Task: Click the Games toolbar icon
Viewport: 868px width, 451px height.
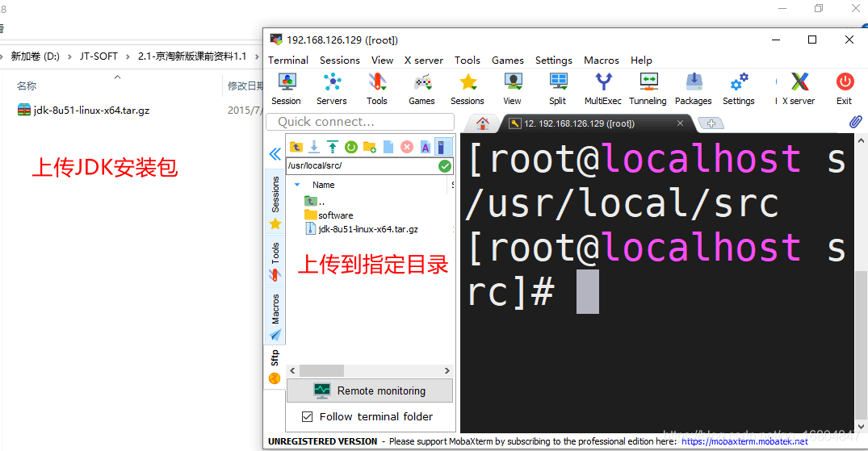Action: coord(421,89)
